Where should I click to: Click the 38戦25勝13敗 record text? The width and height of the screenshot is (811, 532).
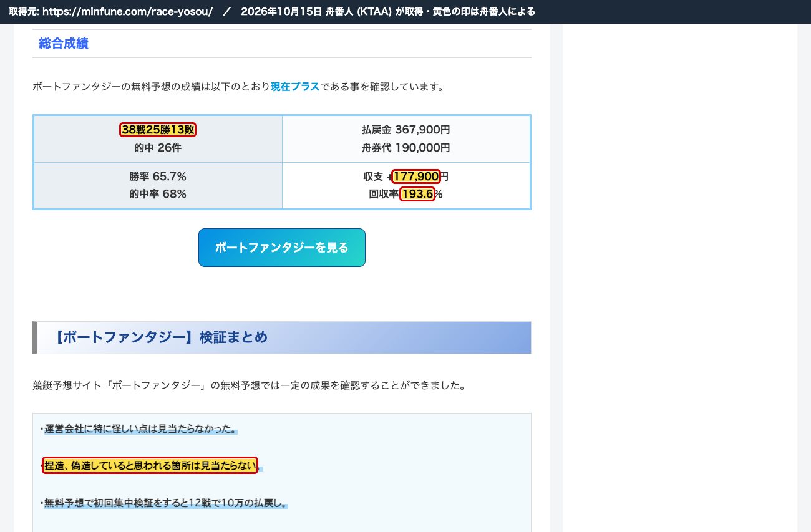pyautogui.click(x=158, y=130)
